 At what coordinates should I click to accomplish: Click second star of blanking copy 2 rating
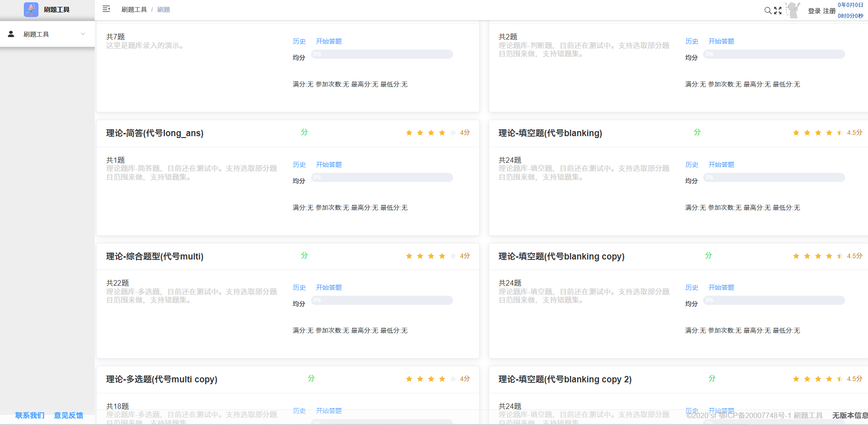click(807, 379)
